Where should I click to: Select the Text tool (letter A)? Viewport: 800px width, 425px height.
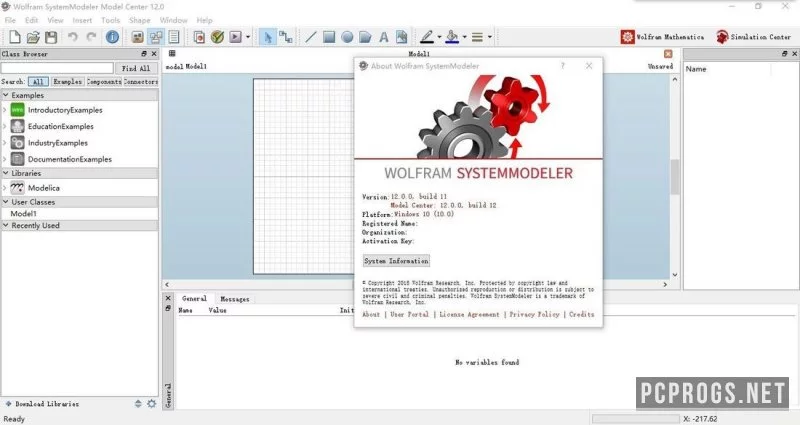(x=384, y=37)
